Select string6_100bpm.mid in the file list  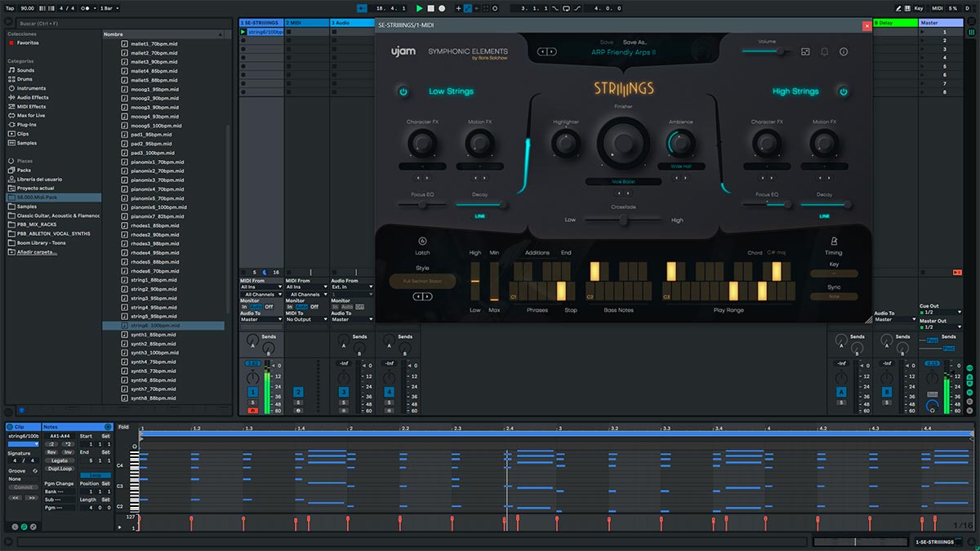(x=163, y=326)
